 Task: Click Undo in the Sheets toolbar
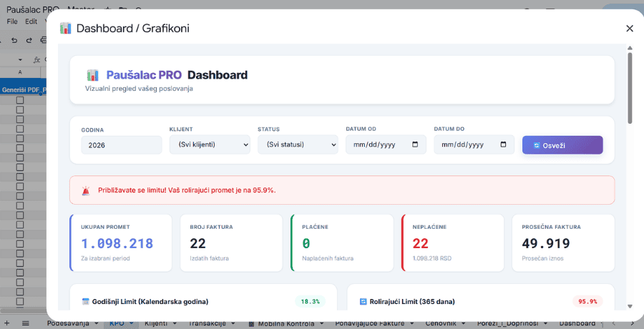pyautogui.click(x=14, y=40)
